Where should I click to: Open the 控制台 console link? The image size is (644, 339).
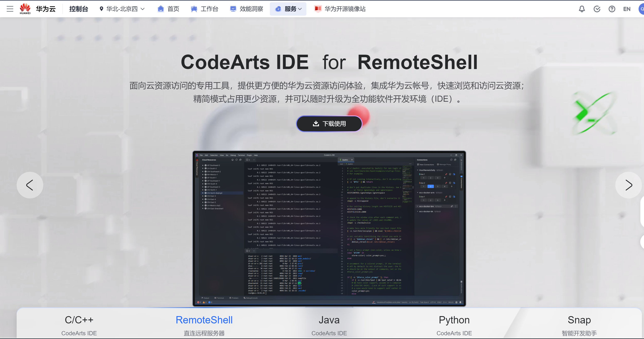78,9
